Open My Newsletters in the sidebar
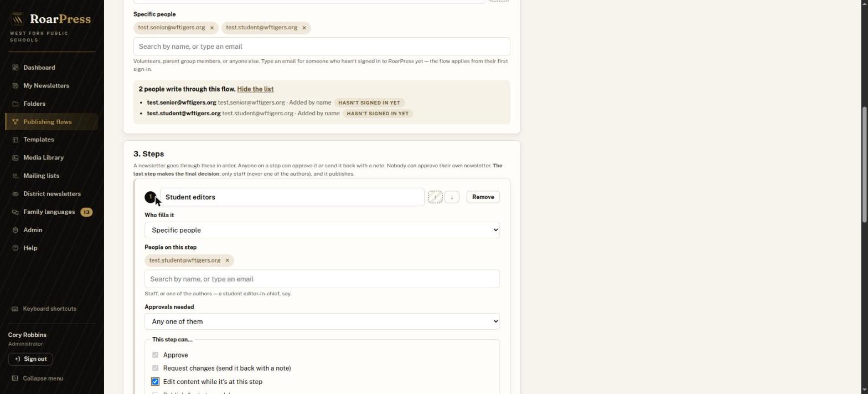868x394 pixels. tap(51, 86)
